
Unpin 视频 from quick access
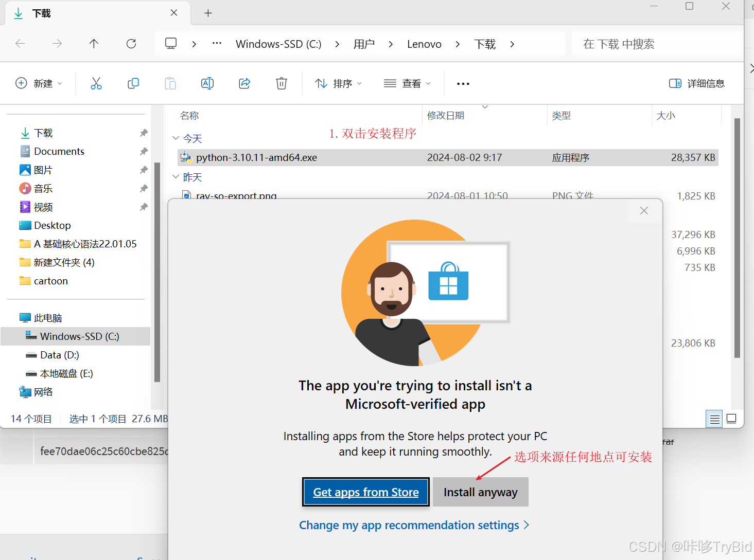[x=144, y=207]
